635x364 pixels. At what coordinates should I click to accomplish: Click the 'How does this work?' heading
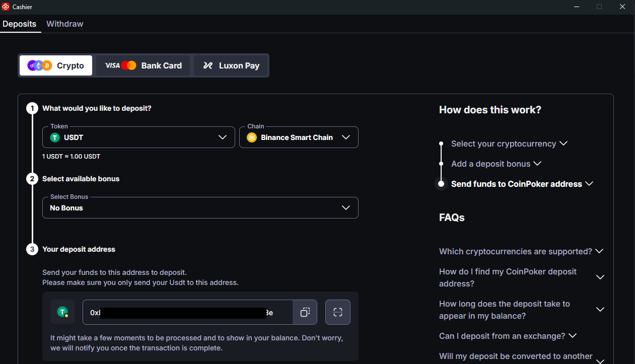click(x=490, y=110)
